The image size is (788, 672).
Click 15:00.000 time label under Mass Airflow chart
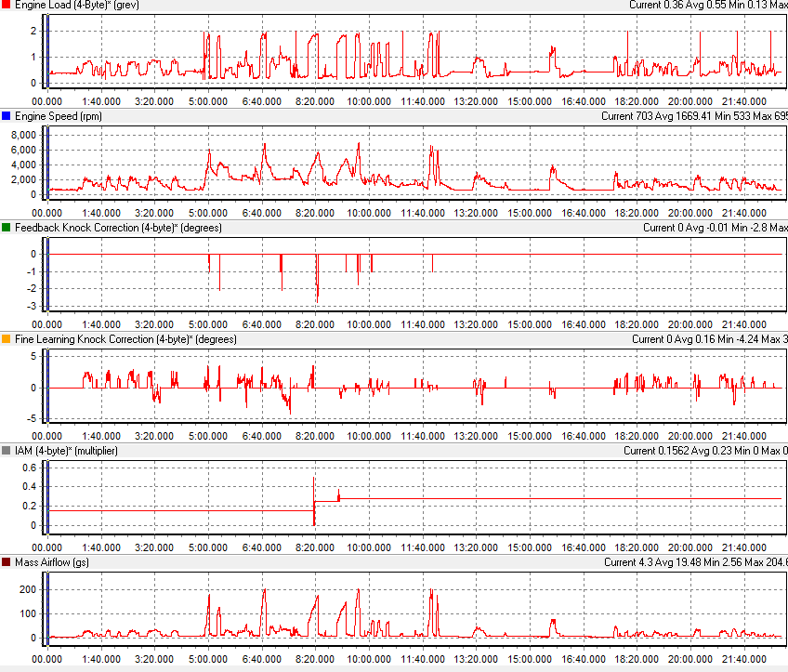530,659
